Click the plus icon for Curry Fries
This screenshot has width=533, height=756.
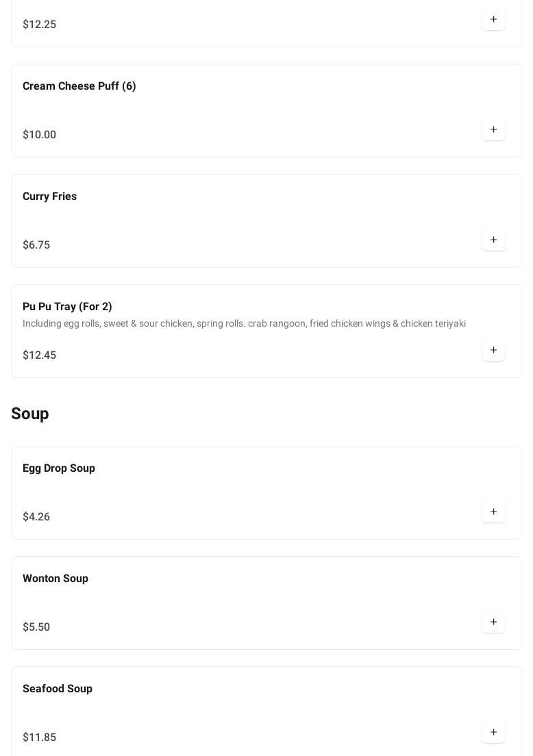[x=493, y=240]
